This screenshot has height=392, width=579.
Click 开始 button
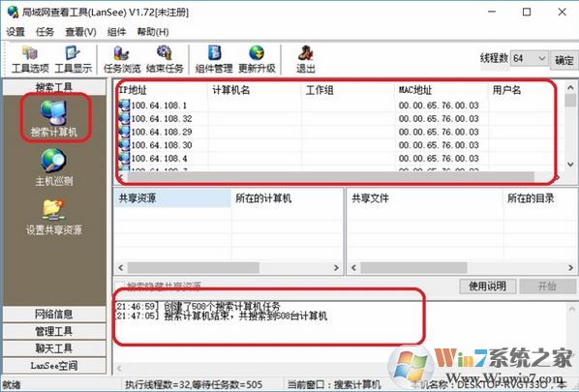point(547,286)
